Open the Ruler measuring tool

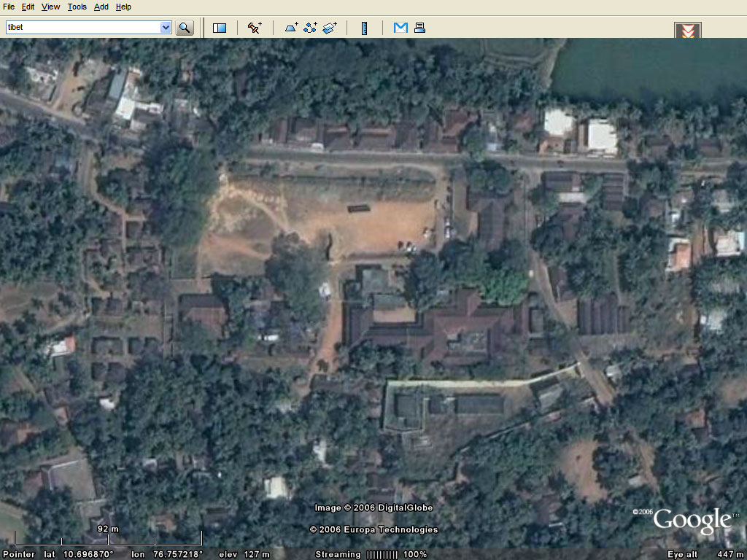click(365, 28)
